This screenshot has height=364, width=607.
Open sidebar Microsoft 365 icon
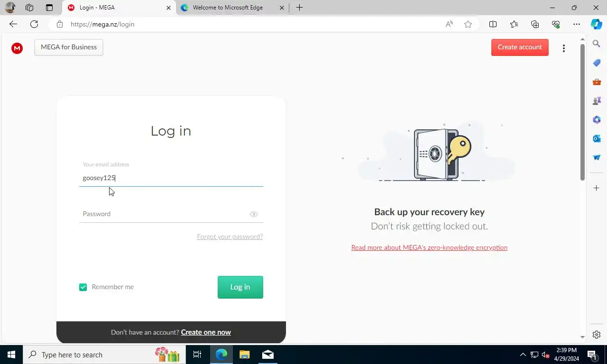click(x=597, y=119)
